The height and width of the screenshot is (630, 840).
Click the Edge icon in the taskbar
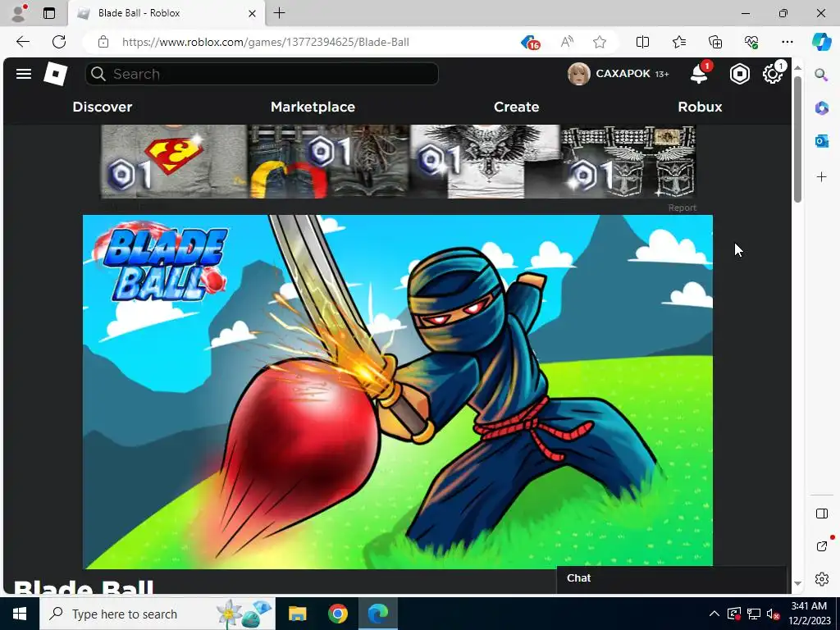coord(377,614)
